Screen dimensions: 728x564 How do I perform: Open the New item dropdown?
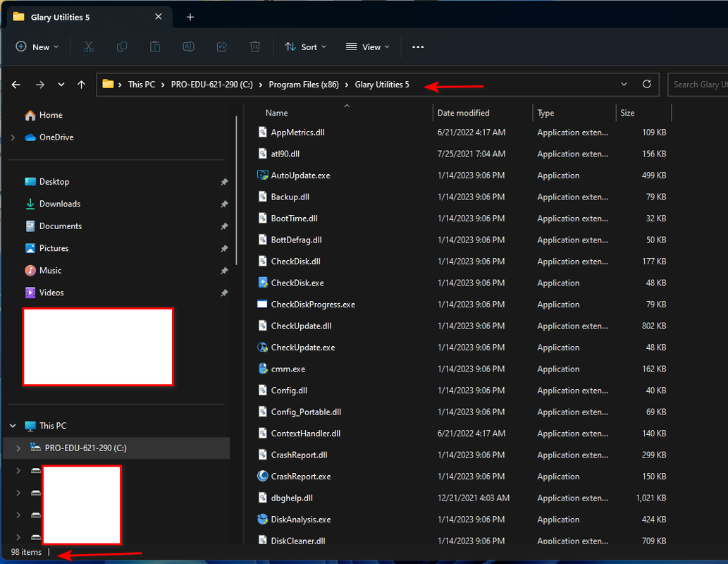click(x=37, y=47)
